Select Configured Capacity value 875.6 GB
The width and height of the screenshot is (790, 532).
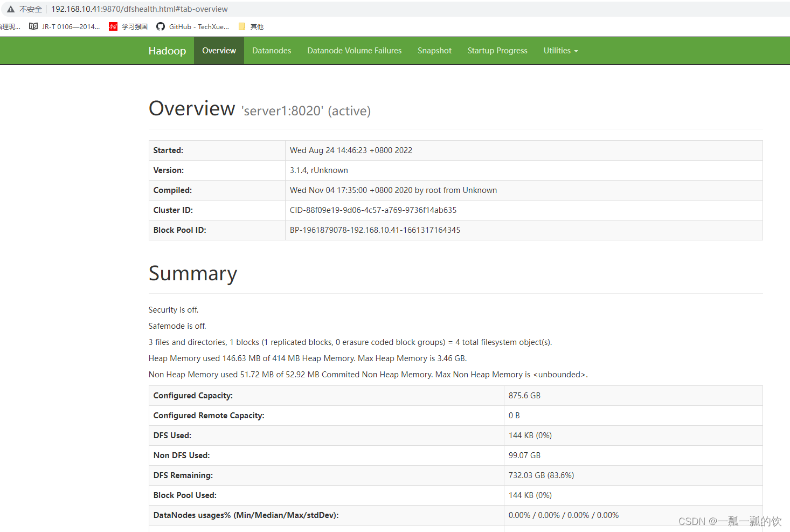(524, 396)
